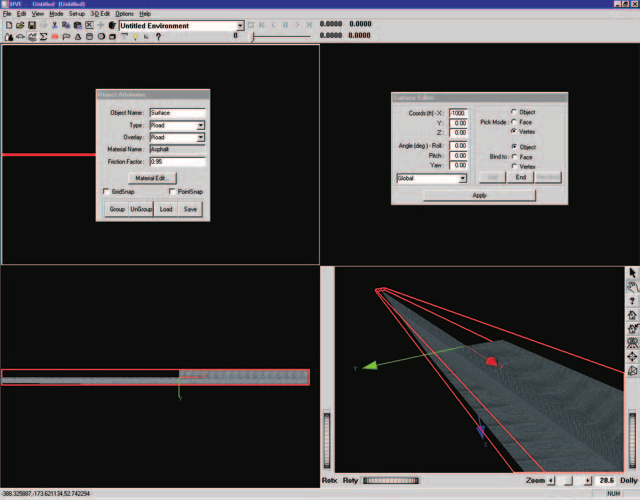Click the Apply button in Surface Editor
Viewport: 640px width, 500px height.
click(x=479, y=196)
